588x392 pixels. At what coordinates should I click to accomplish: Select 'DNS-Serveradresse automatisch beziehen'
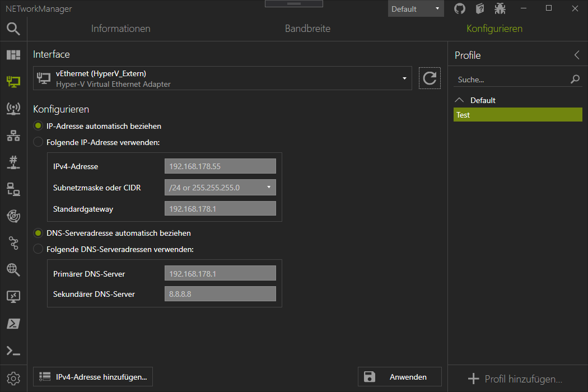pyautogui.click(x=38, y=232)
